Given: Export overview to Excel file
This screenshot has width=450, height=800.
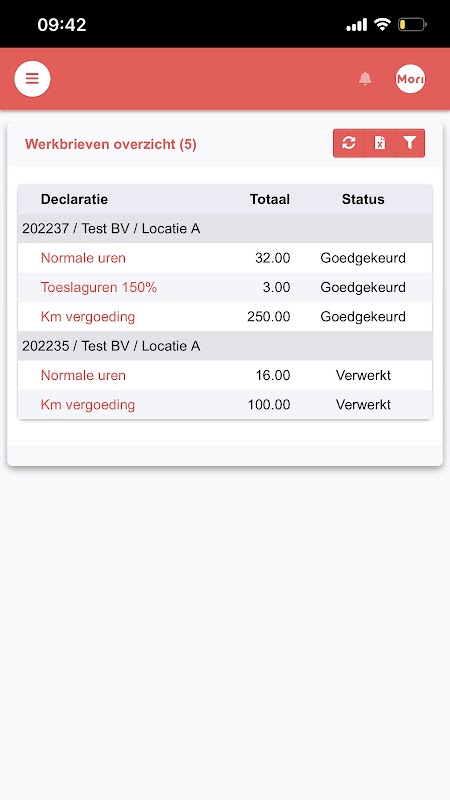Looking at the screenshot, I should [380, 143].
